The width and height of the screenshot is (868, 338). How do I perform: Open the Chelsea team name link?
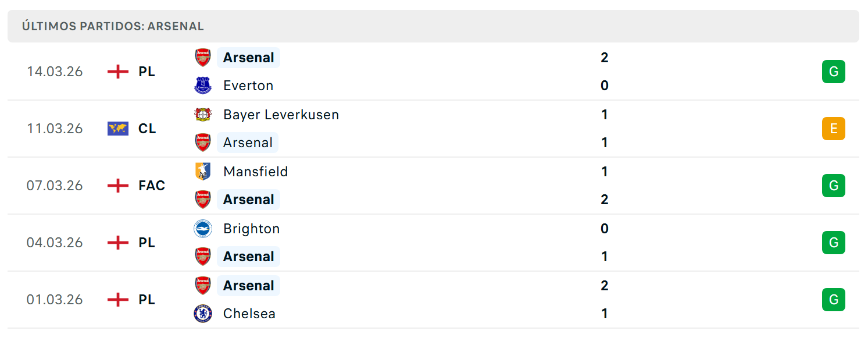[249, 314]
